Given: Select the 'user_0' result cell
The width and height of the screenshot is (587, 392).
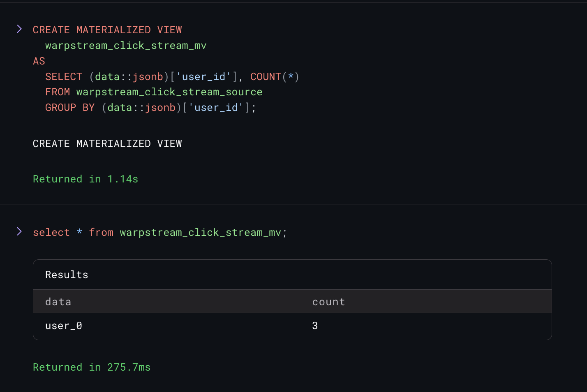Looking at the screenshot, I should tap(64, 326).
